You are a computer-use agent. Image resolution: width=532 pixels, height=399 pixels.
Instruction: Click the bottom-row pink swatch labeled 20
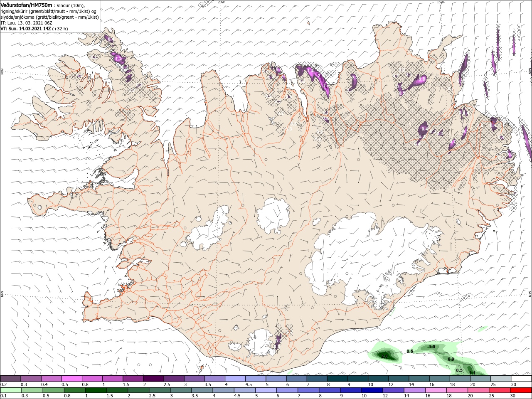click(x=478, y=390)
